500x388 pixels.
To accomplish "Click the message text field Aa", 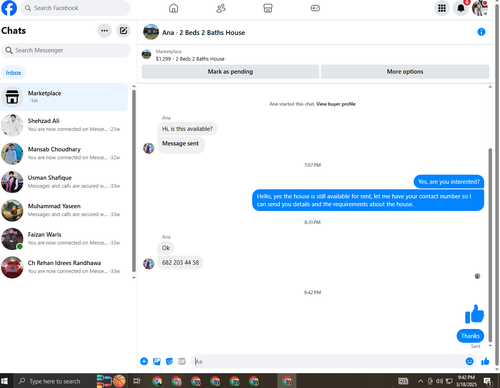I will (328, 361).
